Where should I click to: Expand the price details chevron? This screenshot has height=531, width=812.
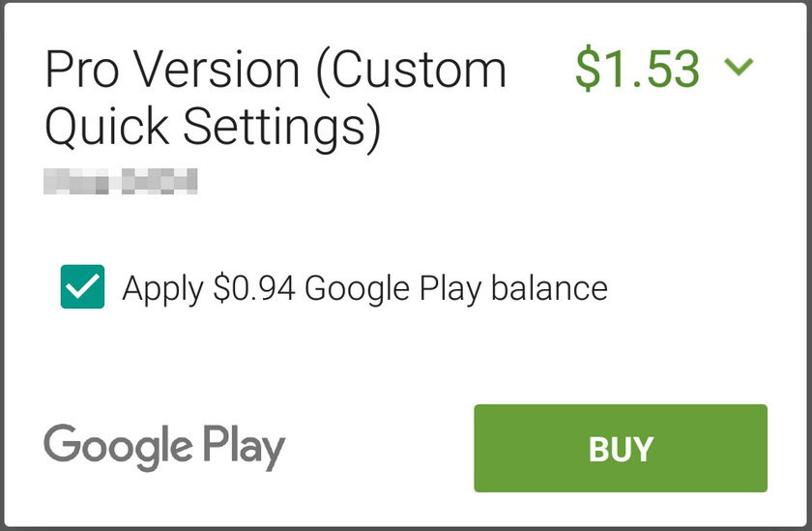[x=739, y=68]
